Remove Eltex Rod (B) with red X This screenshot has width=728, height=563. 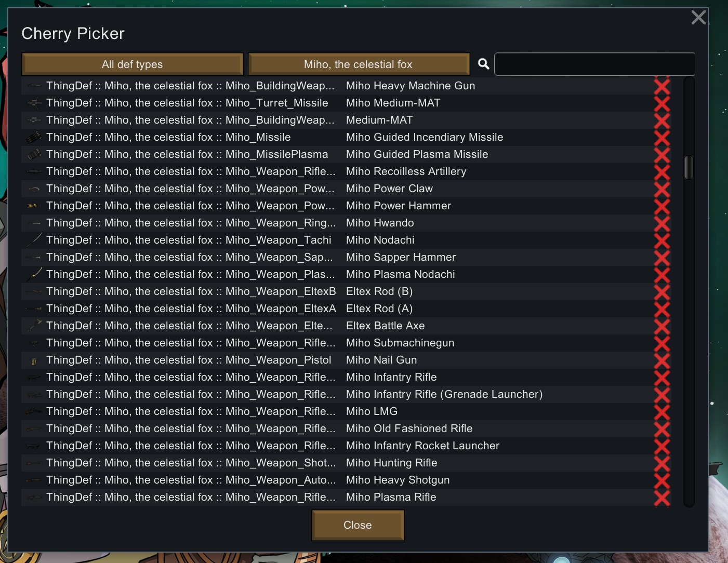pyautogui.click(x=661, y=291)
